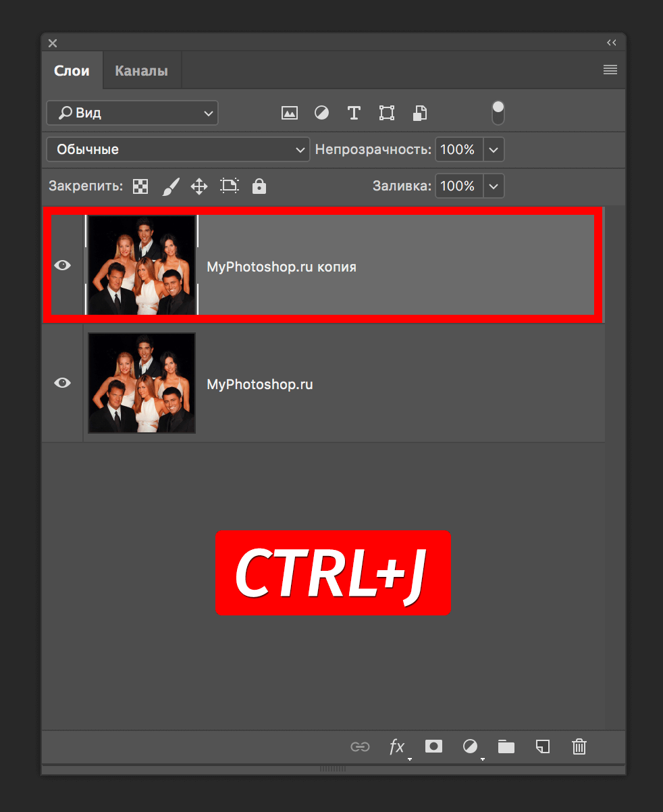663x812 pixels.
Task: Delete layer using trash icon
Action: click(579, 746)
